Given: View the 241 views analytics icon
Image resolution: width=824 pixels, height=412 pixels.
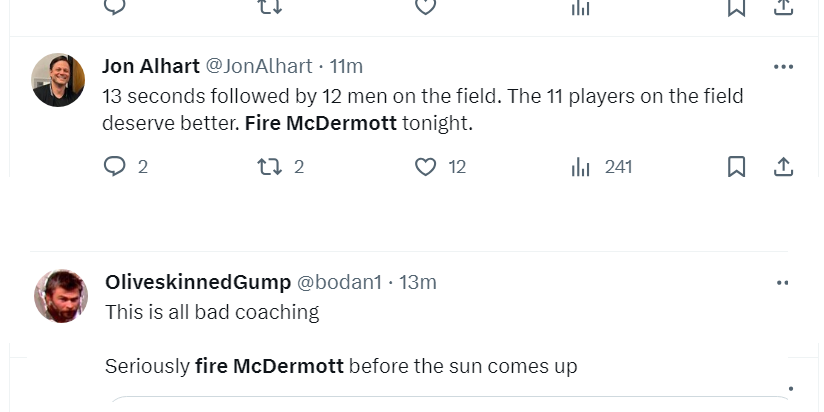Looking at the screenshot, I should 581,167.
